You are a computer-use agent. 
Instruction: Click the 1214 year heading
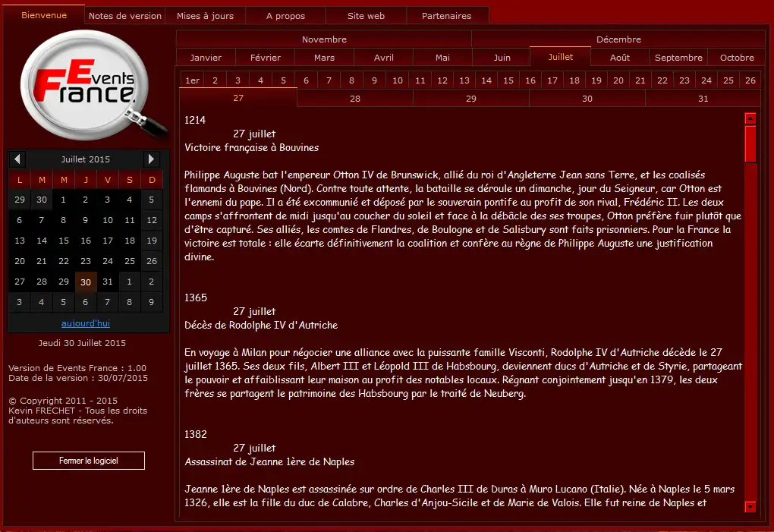pyautogui.click(x=195, y=120)
